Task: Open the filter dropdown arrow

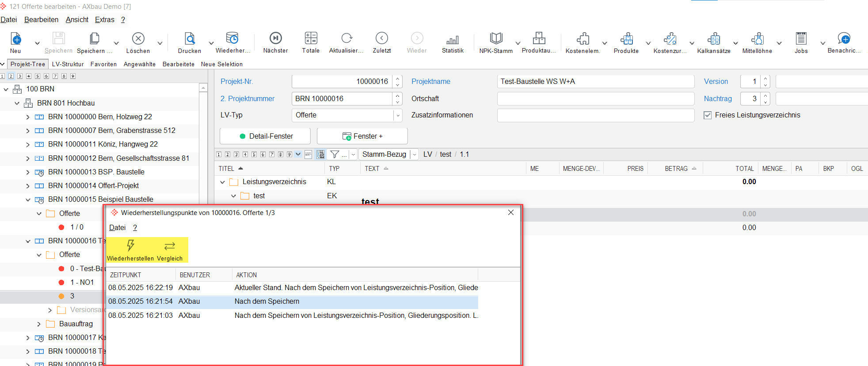Action: coord(353,155)
